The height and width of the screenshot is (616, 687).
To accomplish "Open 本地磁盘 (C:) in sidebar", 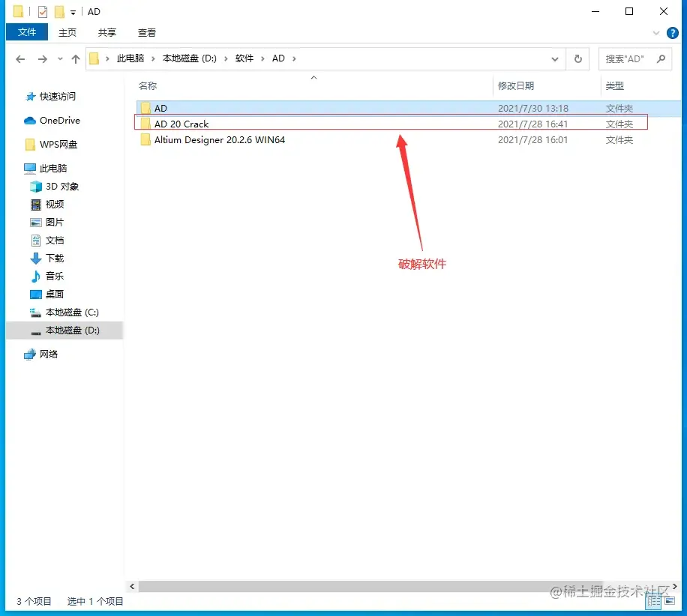I will point(72,312).
